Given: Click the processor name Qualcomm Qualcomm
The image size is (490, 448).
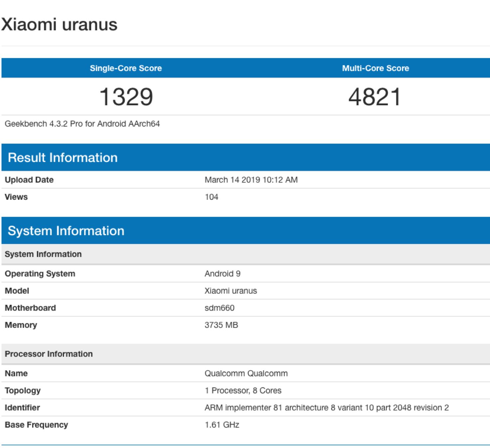Looking at the screenshot, I should [246, 373].
